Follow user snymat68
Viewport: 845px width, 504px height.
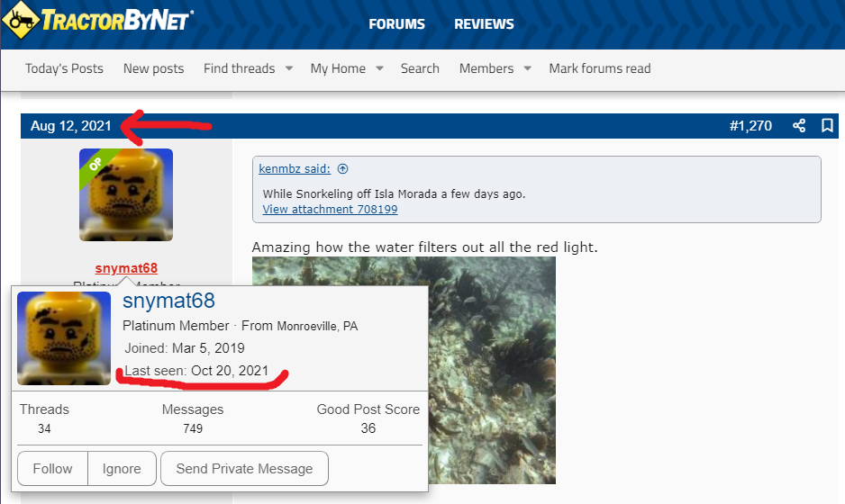pos(52,469)
